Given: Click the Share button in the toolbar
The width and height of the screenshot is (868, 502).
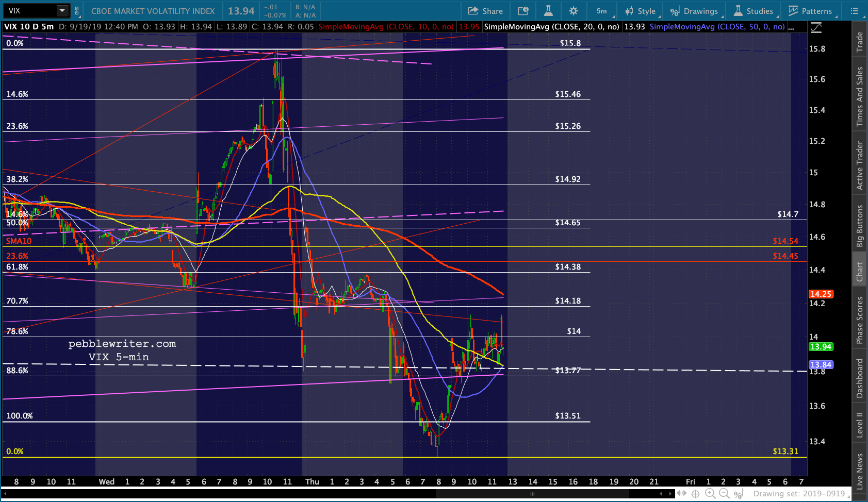Looking at the screenshot, I should (485, 11).
